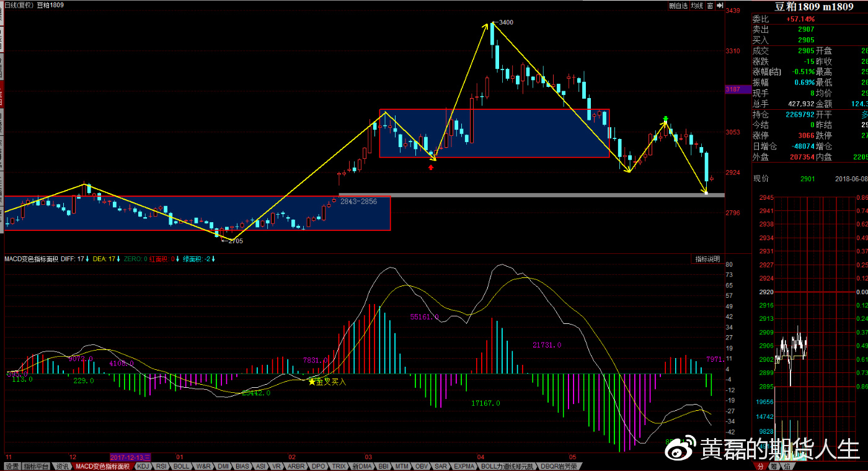Open the 设置 settings tab
Screen dimensions: 868x471
[12, 465]
